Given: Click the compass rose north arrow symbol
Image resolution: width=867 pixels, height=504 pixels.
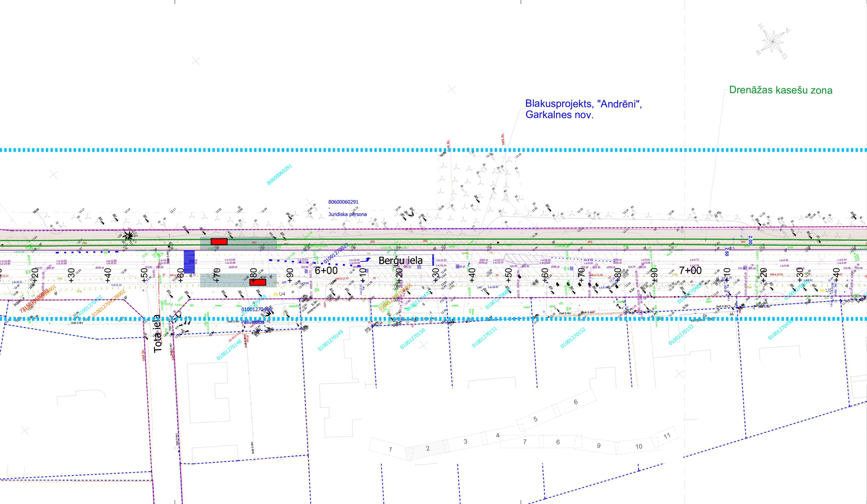Looking at the screenshot, I should pyautogui.click(x=773, y=42).
